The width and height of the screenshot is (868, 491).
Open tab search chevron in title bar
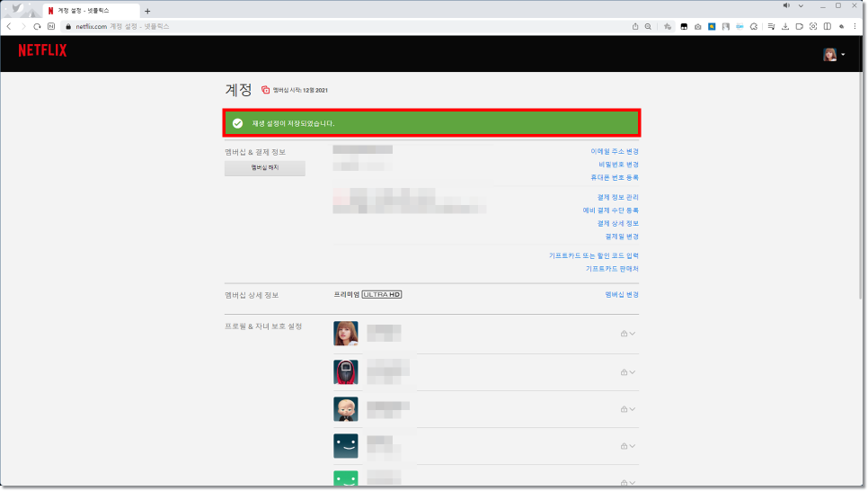point(801,5)
